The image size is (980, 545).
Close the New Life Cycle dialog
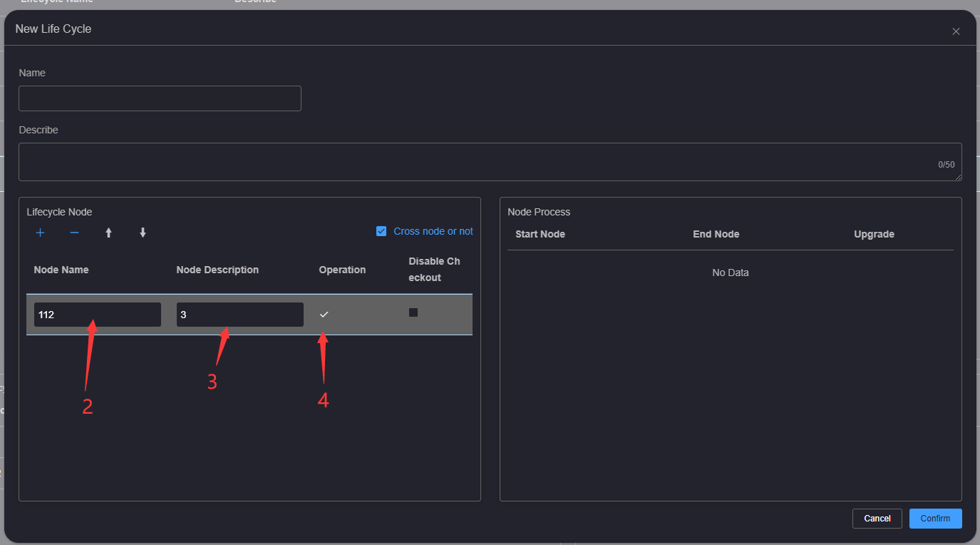point(956,31)
